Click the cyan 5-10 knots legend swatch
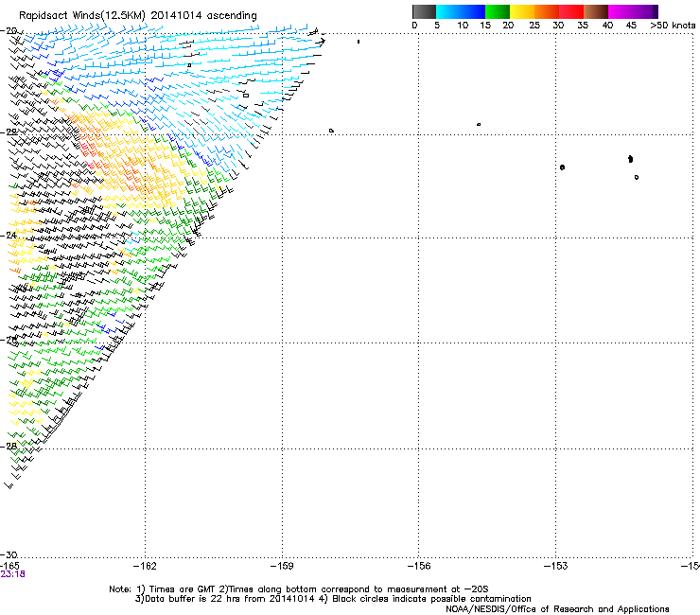 [448, 11]
